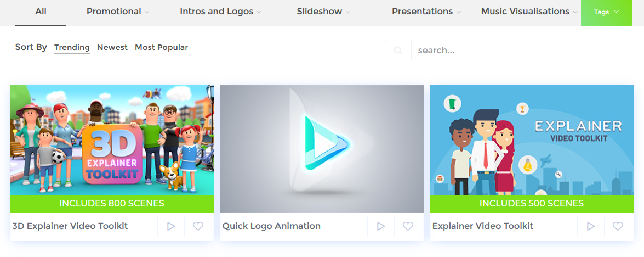Add Quick Logo Animation to favorites
This screenshot has width=644, height=257.
[408, 226]
